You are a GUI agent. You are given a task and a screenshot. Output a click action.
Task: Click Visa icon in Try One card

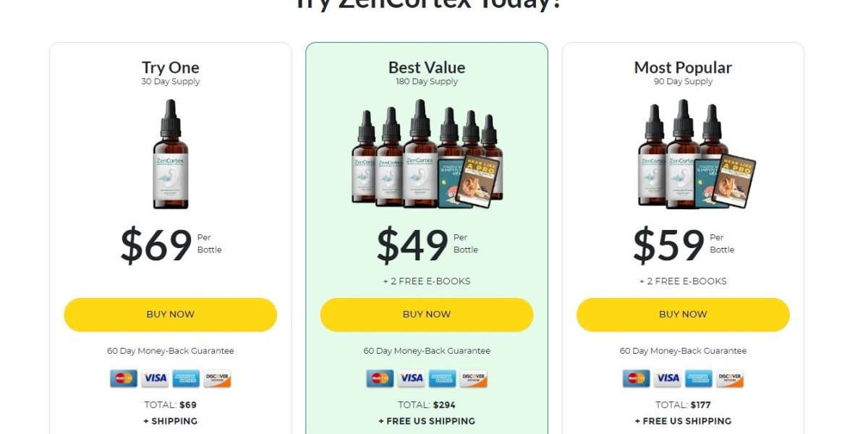154,378
